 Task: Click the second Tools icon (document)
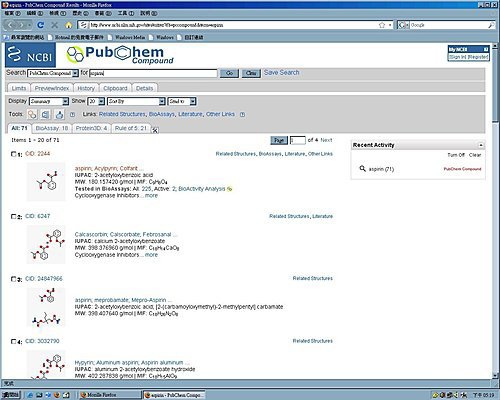click(46, 115)
